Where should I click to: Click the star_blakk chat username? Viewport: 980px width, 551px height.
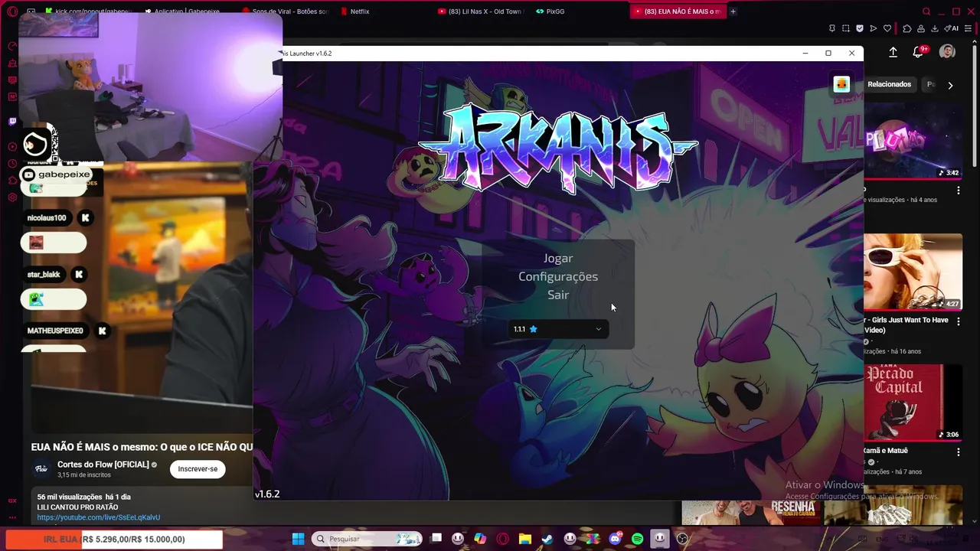click(x=44, y=275)
